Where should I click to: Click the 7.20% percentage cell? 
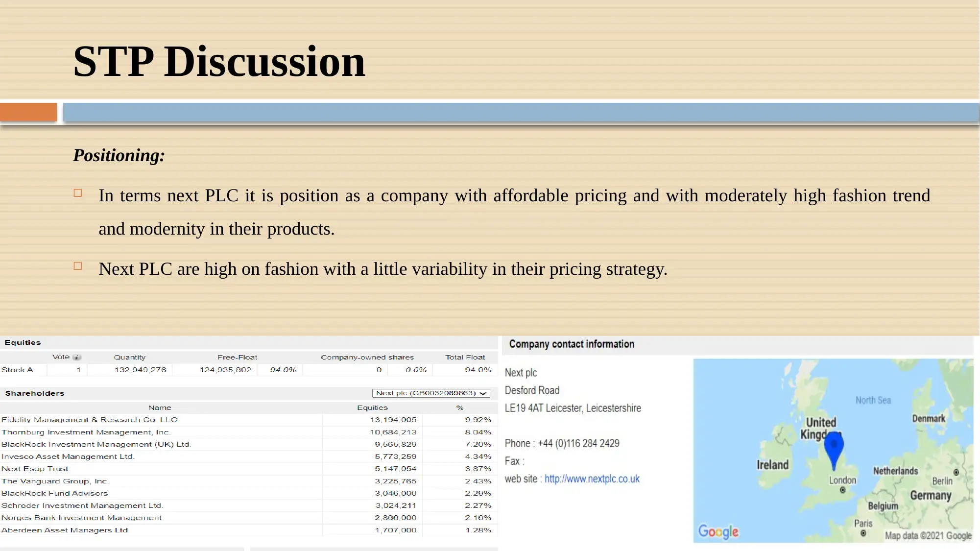click(478, 444)
